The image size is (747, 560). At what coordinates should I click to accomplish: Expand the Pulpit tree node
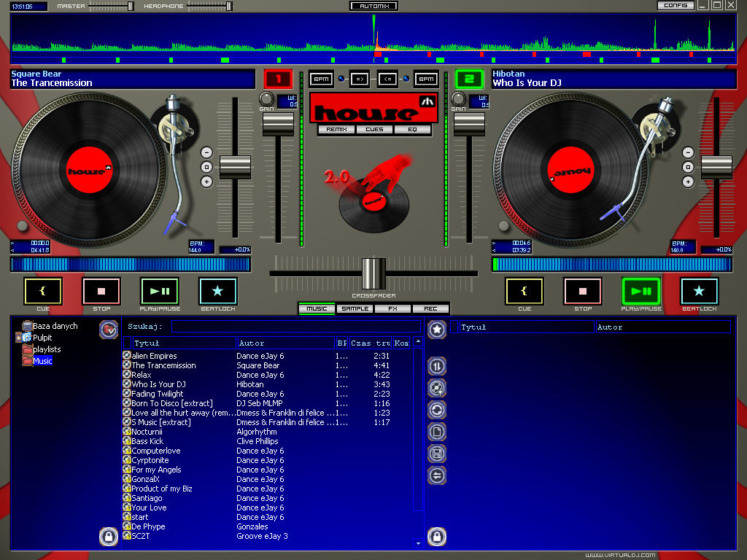[18, 338]
